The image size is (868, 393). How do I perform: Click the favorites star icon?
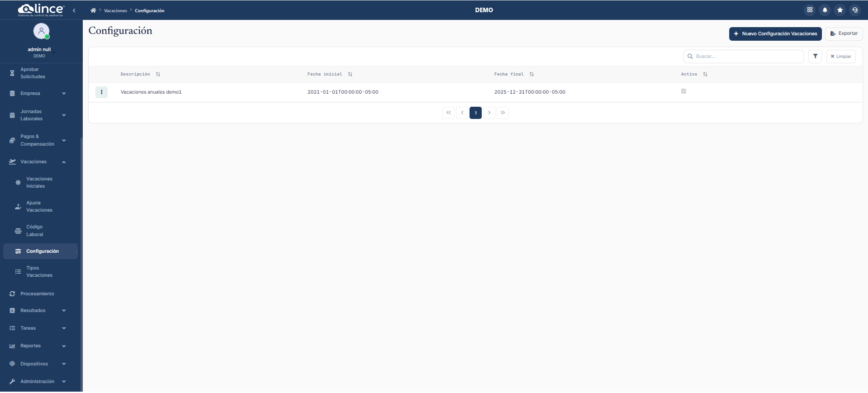pos(840,10)
